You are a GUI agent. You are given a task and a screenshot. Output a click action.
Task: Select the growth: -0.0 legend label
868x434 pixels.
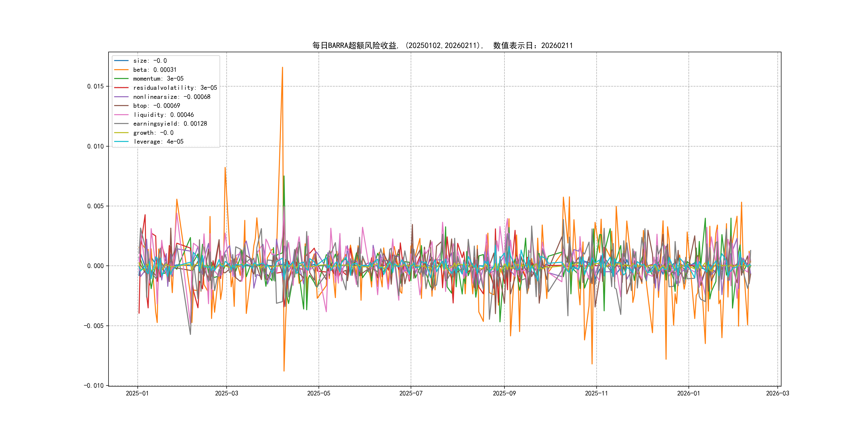tap(153, 133)
